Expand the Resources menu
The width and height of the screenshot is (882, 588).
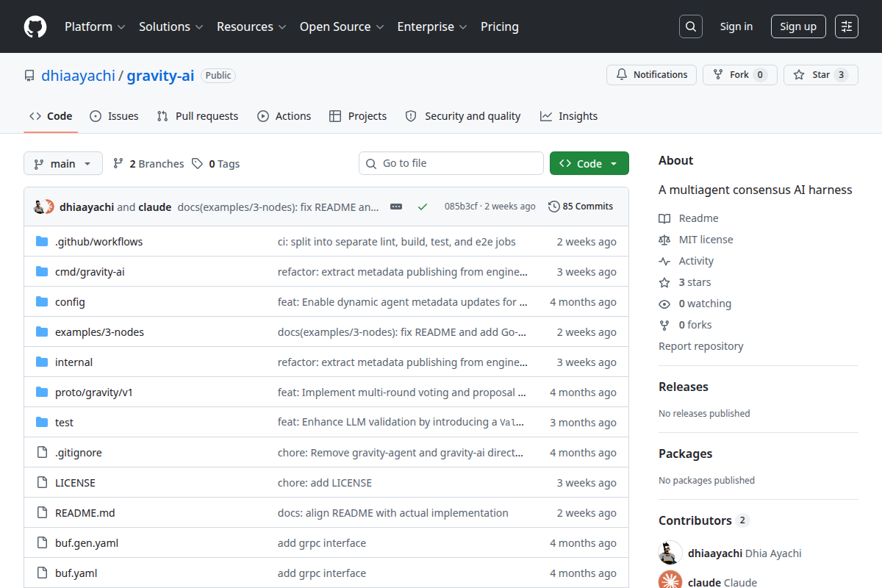[x=251, y=26]
